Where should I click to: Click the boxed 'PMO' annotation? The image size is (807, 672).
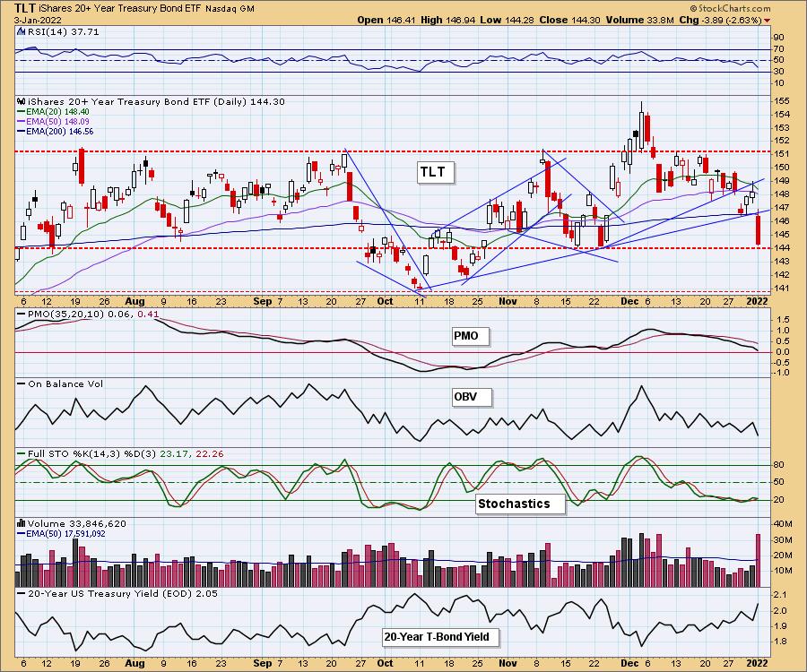(x=470, y=337)
